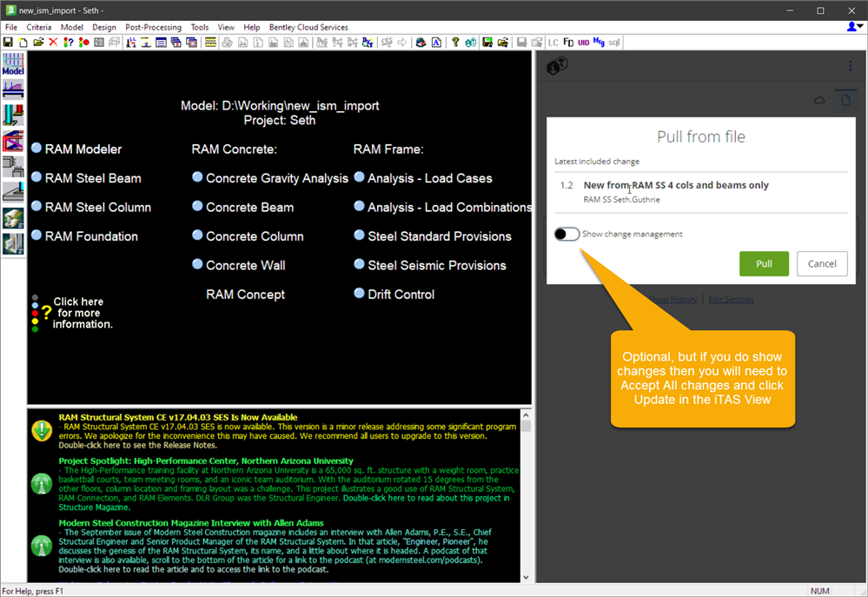Click the news pane scroll up arrow
This screenshot has height=597, width=868.
point(526,415)
